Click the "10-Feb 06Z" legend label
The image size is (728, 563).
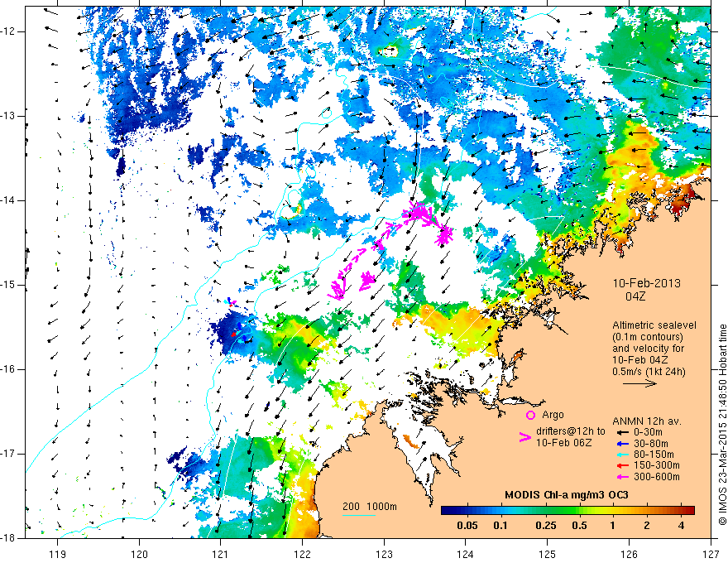click(563, 443)
